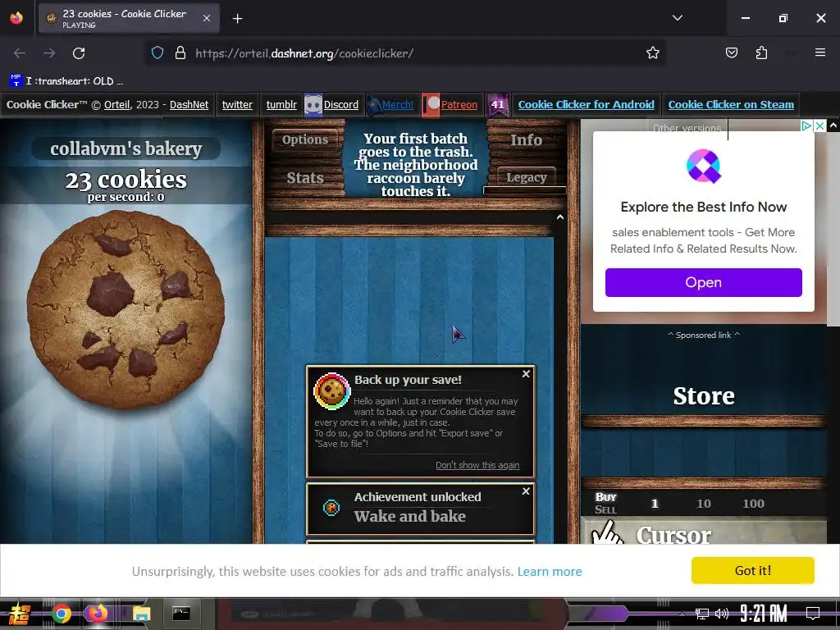Close the ad with X icon
This screenshot has height=630, width=840.
click(x=819, y=126)
